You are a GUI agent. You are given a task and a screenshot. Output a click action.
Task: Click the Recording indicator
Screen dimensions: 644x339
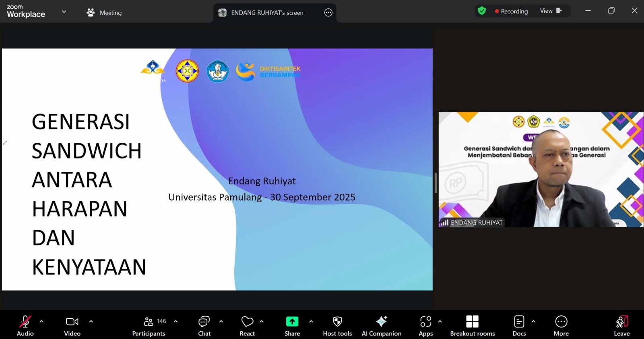click(511, 11)
